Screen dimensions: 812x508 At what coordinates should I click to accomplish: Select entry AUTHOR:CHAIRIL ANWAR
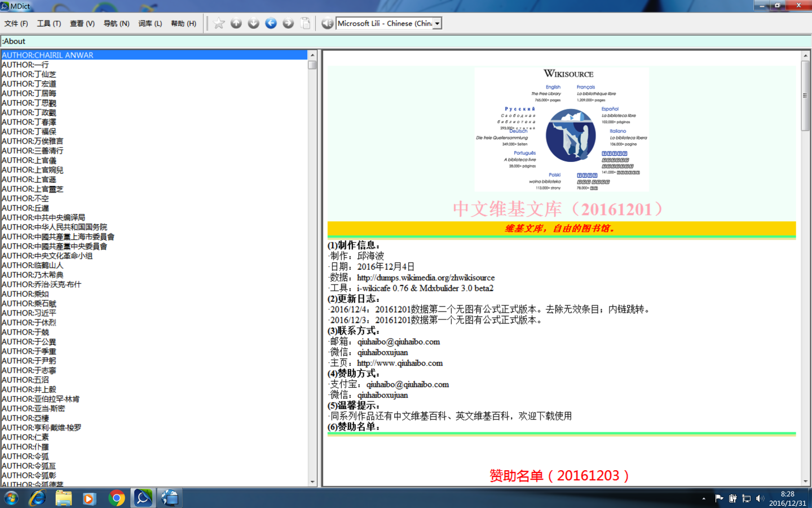pos(154,55)
